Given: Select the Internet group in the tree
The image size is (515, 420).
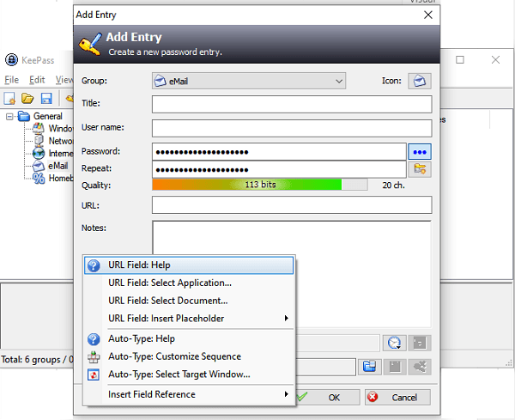Looking at the screenshot, I should click(60, 154).
